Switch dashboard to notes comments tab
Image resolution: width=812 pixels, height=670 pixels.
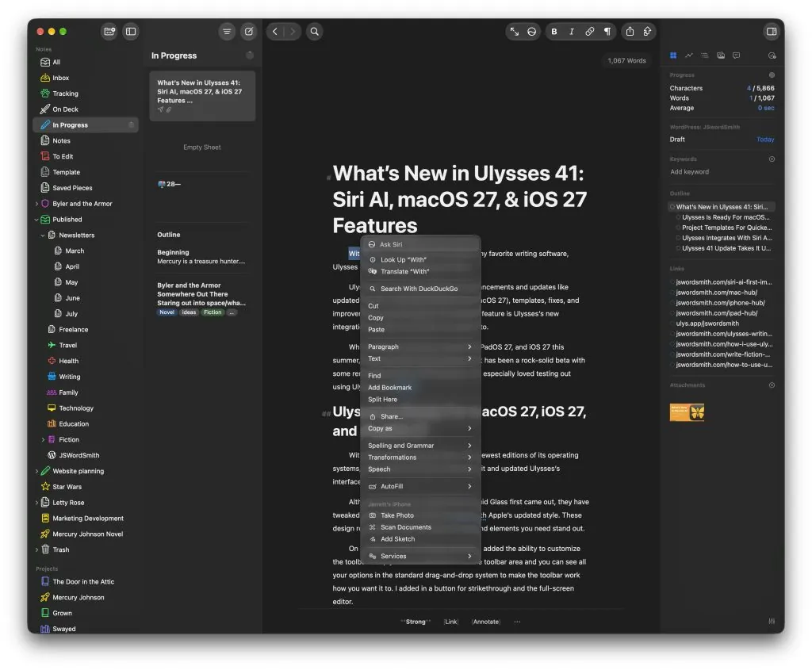coord(736,56)
